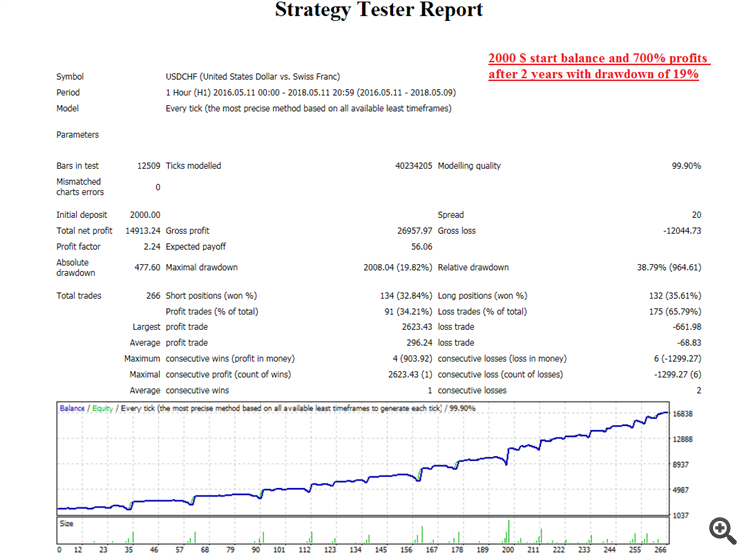The height and width of the screenshot is (557, 750).
Task: Click the consecutive profit value 2623.43 (1)
Action: (410, 374)
